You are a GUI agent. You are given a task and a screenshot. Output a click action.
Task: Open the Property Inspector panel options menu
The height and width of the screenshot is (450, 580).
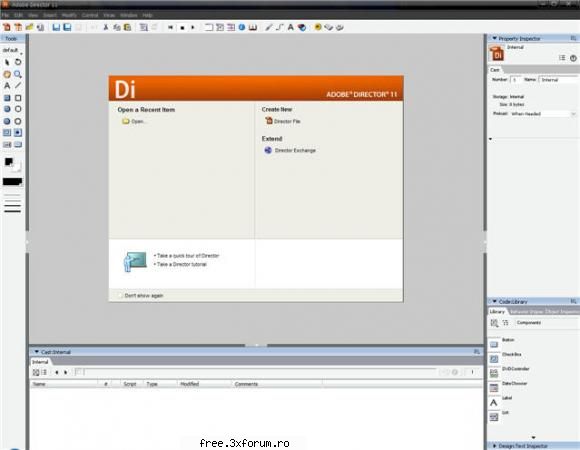(573, 38)
